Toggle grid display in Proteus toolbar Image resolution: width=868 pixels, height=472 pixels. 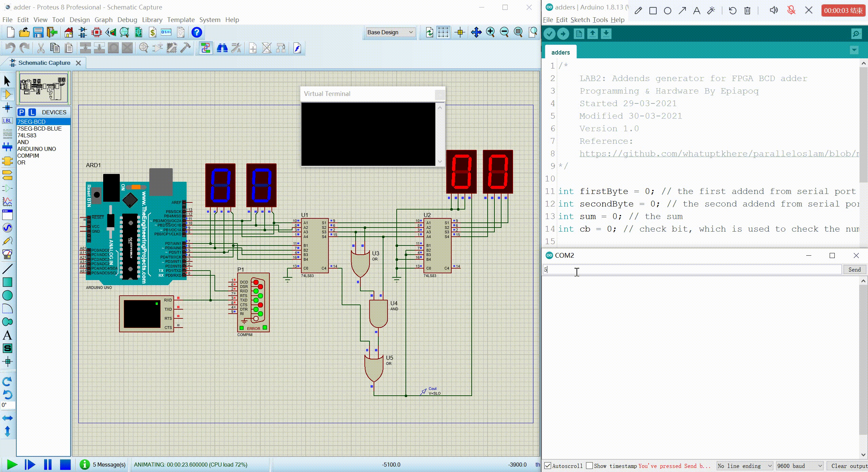pos(443,33)
